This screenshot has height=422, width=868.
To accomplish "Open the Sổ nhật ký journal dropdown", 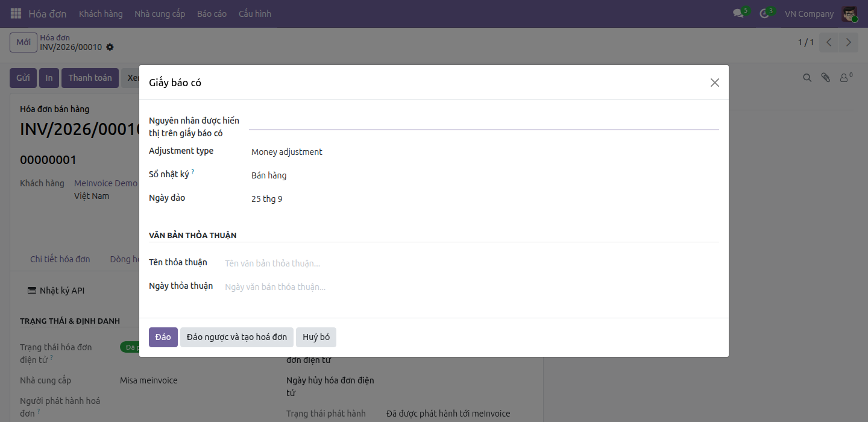I will (484, 175).
